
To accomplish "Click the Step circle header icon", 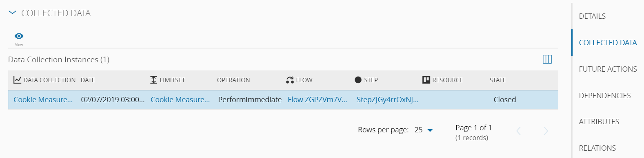I will point(358,80).
